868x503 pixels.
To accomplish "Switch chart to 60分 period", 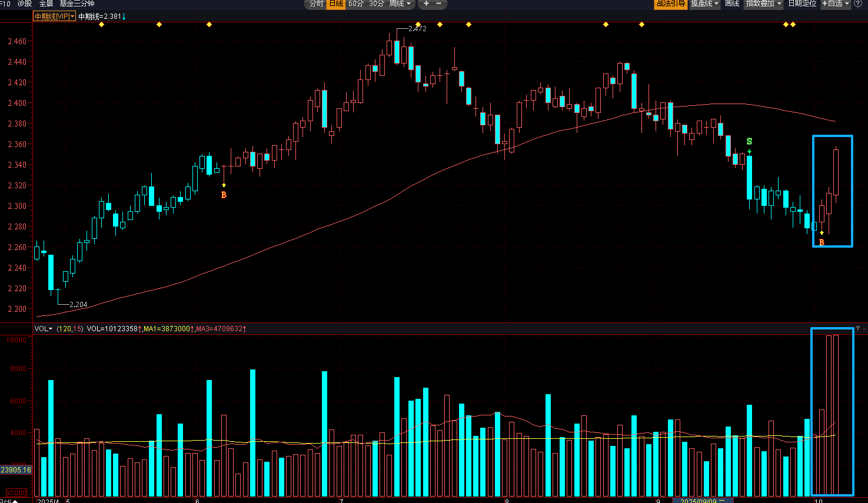I will click(356, 4).
